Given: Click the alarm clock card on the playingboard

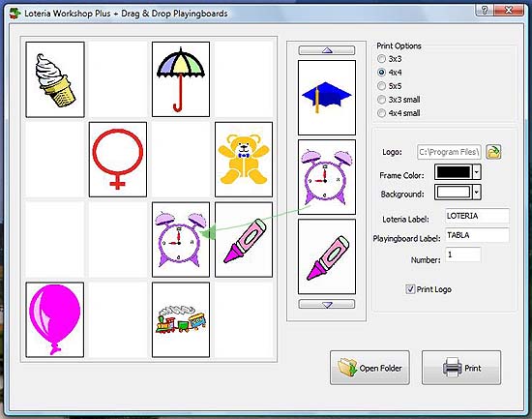Looking at the screenshot, I should click(x=181, y=240).
